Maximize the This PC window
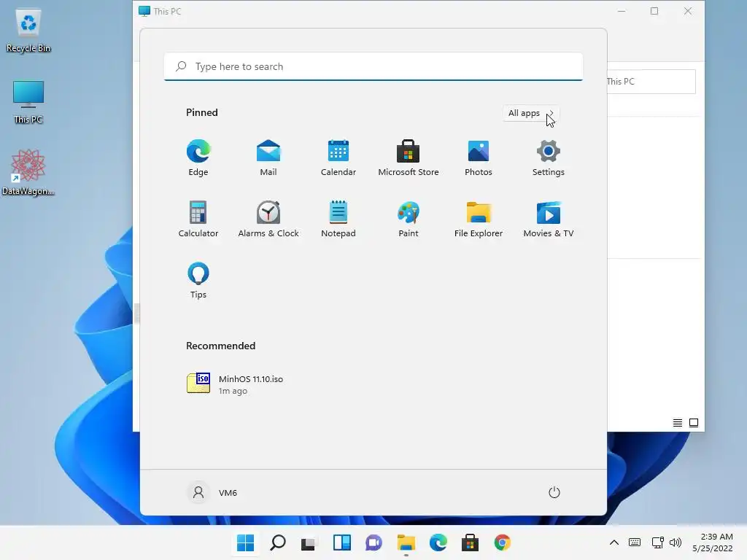 [x=654, y=11]
